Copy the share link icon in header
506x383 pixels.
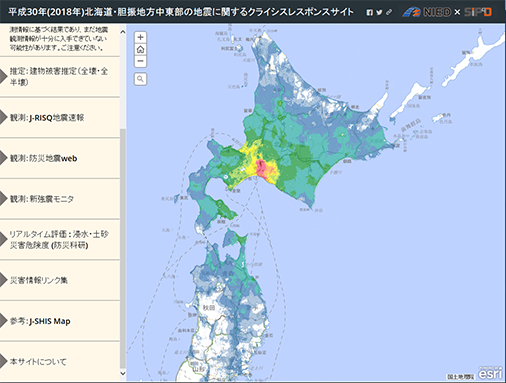[x=389, y=12]
